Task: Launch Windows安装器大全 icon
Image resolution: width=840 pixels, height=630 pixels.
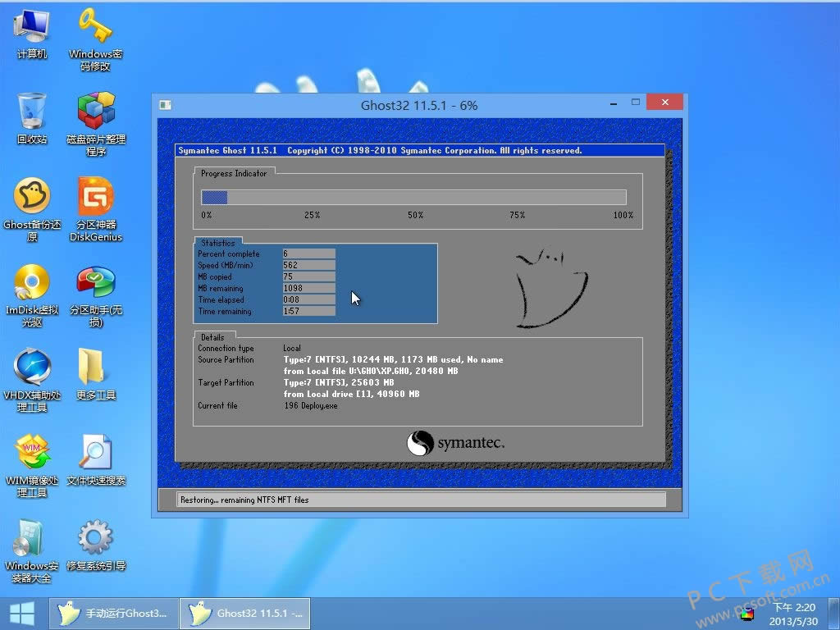Action: click(x=32, y=539)
